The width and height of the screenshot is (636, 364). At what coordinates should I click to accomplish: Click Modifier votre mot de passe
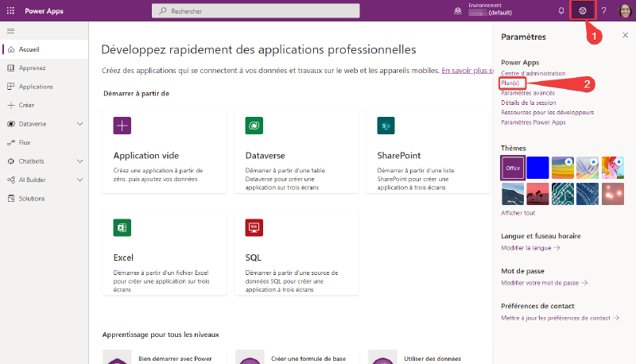(x=544, y=283)
